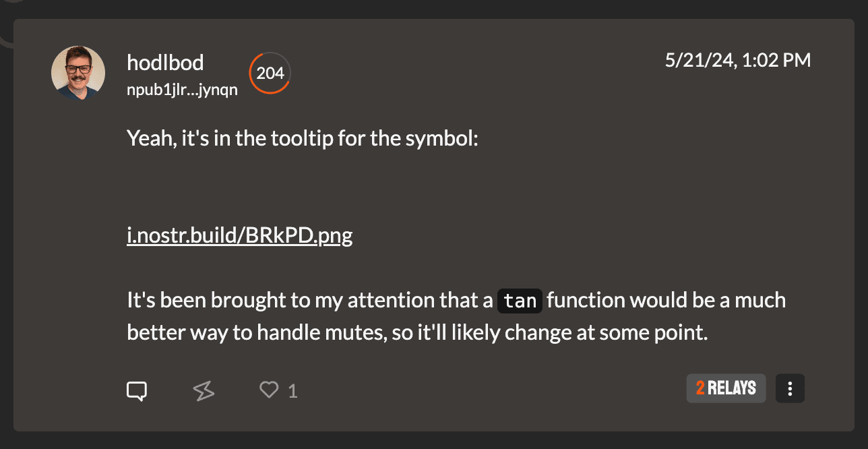This screenshot has width=868, height=449.
Task: Click the 5/21/24, 1:02 PM timestamp
Action: coord(738,60)
